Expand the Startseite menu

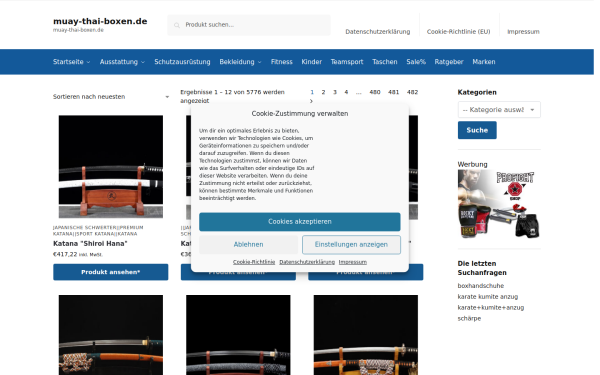72,62
